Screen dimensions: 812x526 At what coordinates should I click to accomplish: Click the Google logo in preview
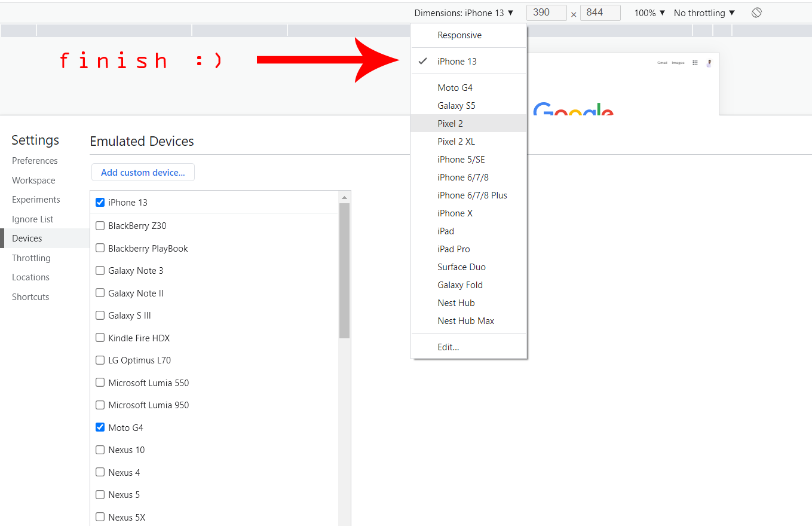(x=573, y=109)
